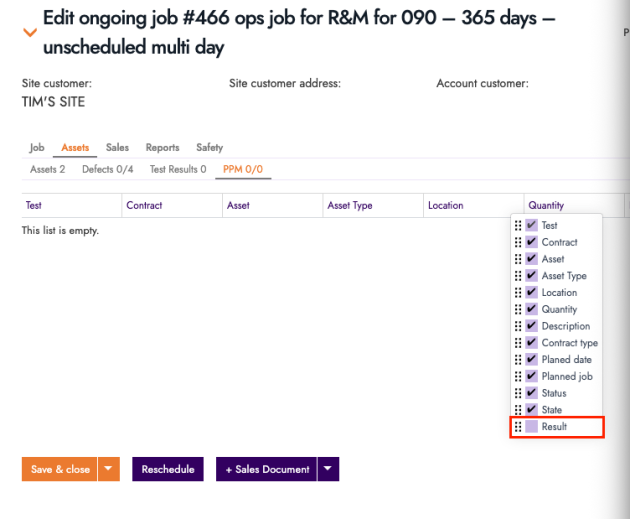Open the Defects 0/4 sub-tab
This screenshot has height=519, width=630.
click(x=107, y=170)
